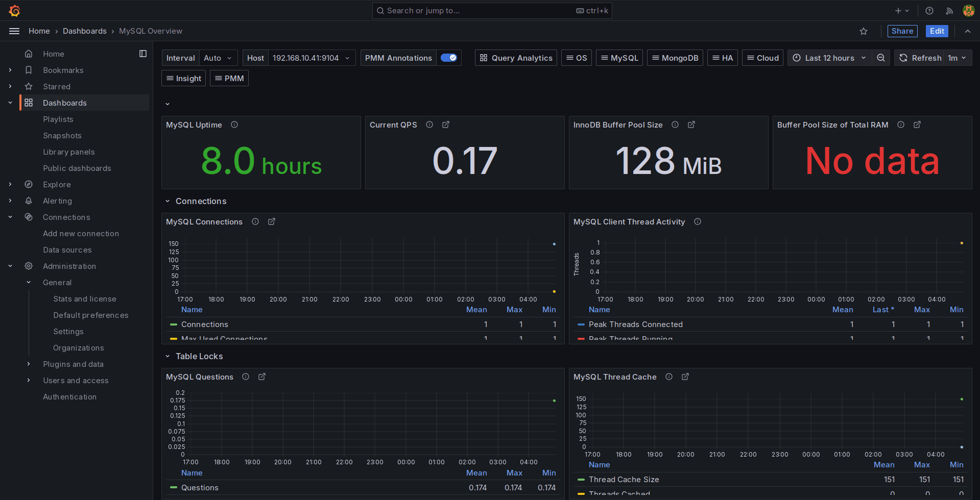Image resolution: width=980 pixels, height=500 pixels.
Task: Open the user profile avatar menu
Action: [x=968, y=10]
